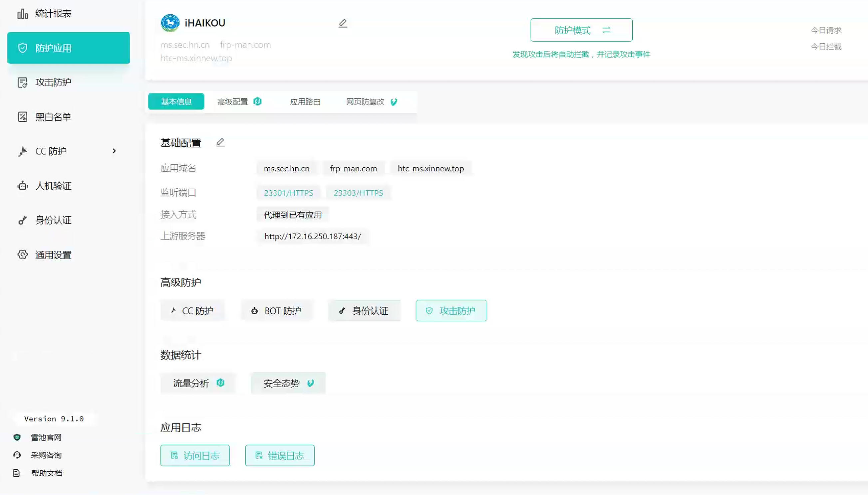Switch to the 高级配置 tab

233,101
